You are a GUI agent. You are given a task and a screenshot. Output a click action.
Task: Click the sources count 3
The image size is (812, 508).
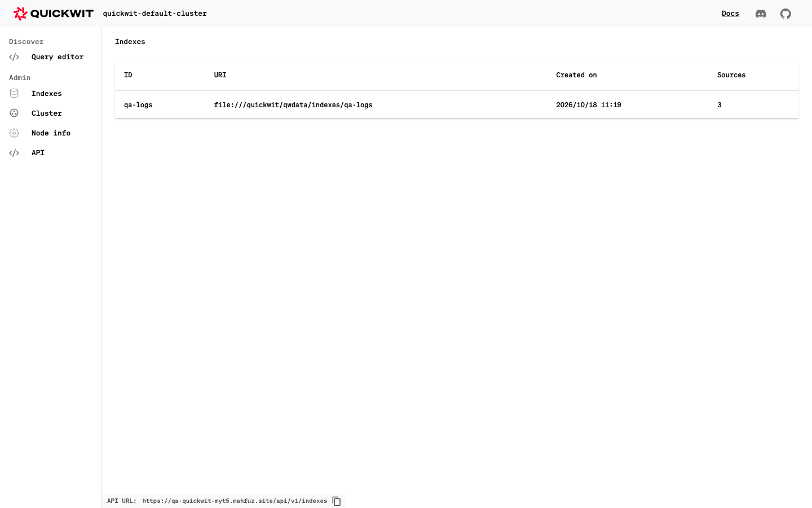[720, 105]
